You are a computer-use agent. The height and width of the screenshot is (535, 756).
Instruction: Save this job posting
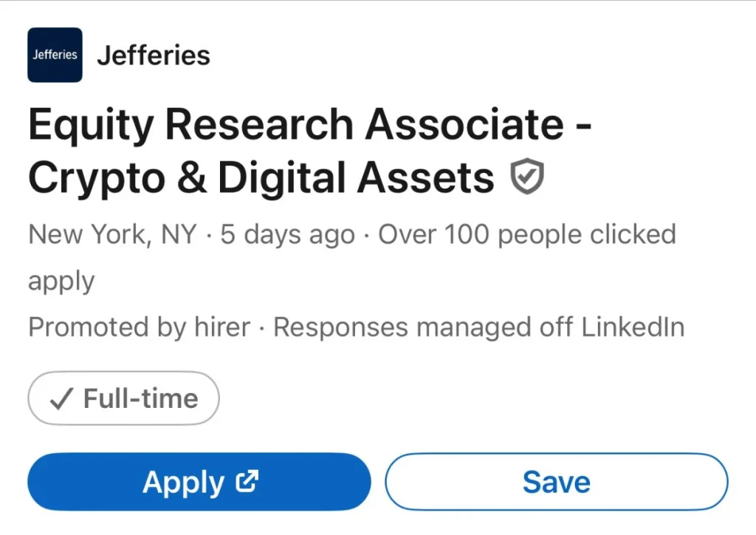[x=556, y=482]
